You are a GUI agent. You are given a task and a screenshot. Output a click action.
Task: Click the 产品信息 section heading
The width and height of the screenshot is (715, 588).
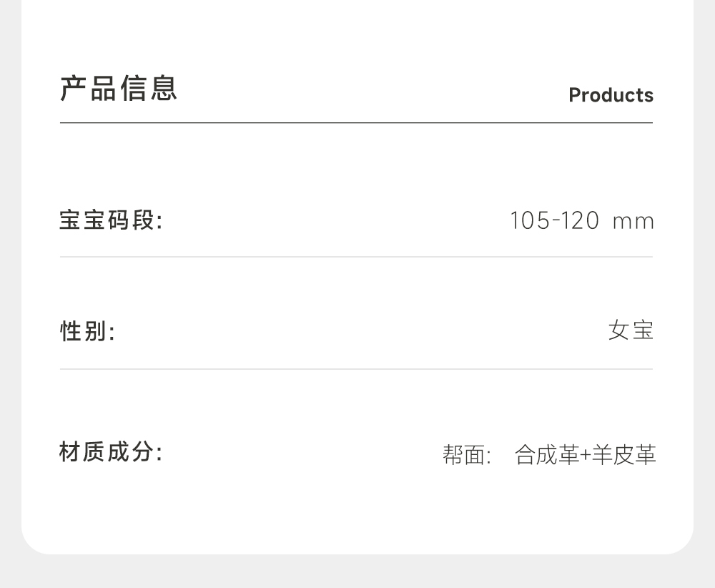click(x=119, y=88)
